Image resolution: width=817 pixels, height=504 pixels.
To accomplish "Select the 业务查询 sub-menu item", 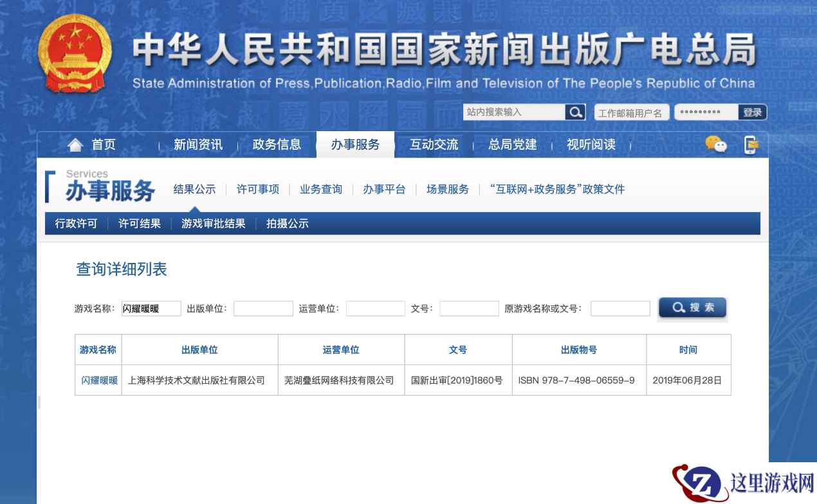I will click(321, 189).
